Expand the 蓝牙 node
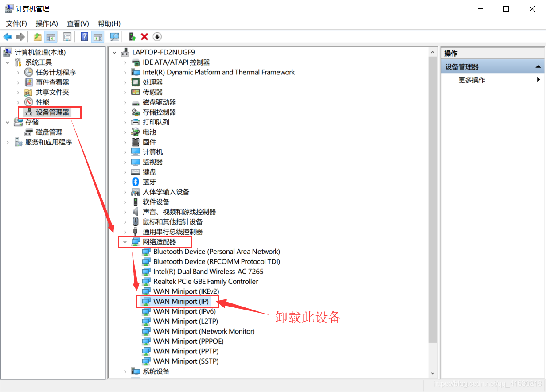546x392 pixels. tap(125, 182)
